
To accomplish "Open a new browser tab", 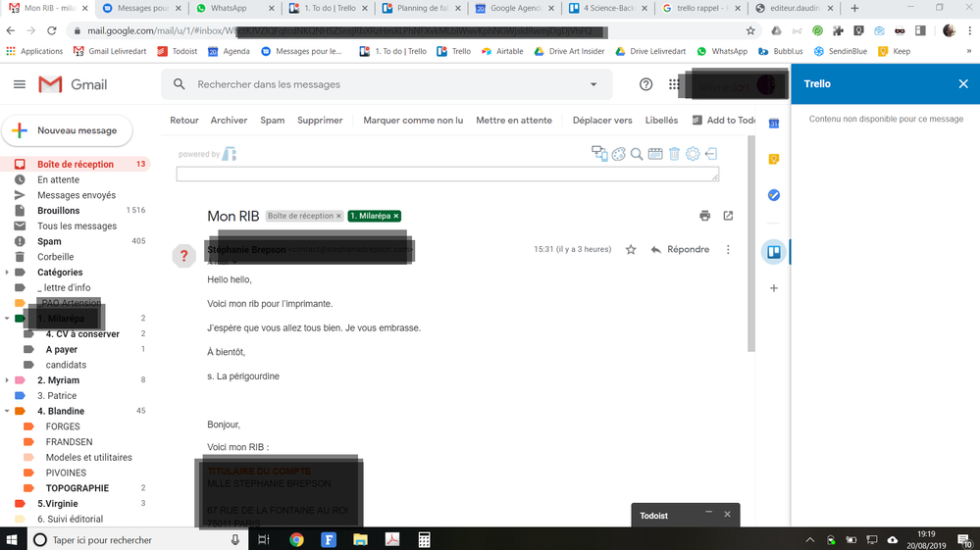I will 854,8.
